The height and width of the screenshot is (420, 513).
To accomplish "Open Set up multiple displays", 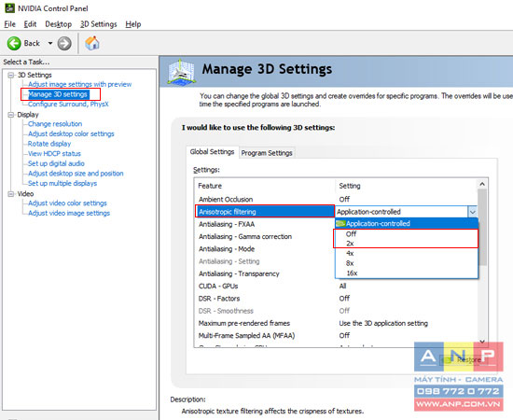I will point(62,183).
